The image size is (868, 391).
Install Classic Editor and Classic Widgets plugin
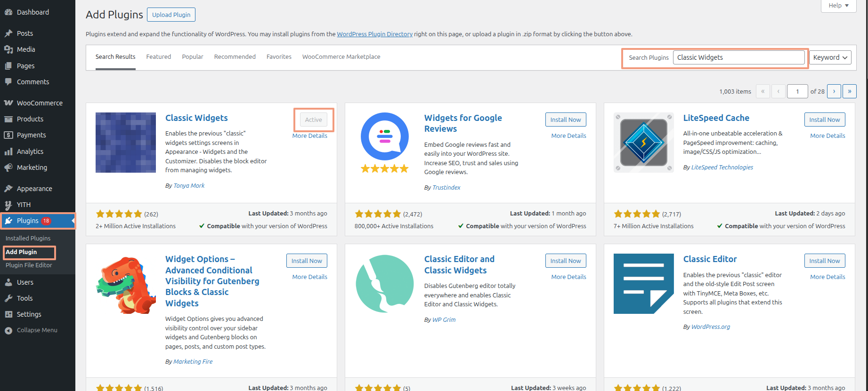coord(566,261)
